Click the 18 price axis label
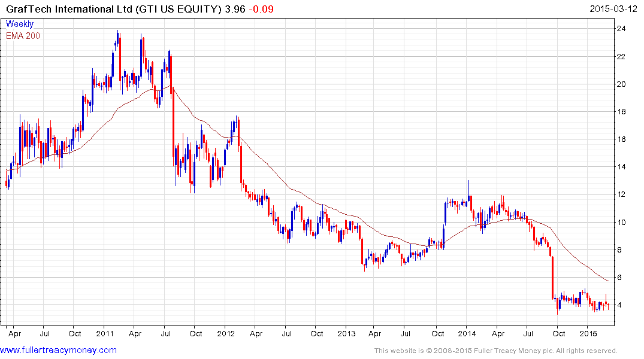 621,112
